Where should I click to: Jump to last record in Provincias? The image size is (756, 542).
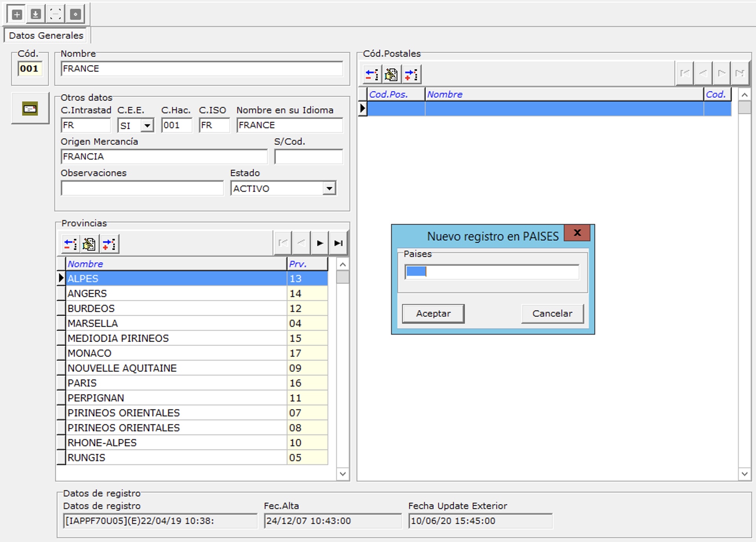tap(338, 243)
